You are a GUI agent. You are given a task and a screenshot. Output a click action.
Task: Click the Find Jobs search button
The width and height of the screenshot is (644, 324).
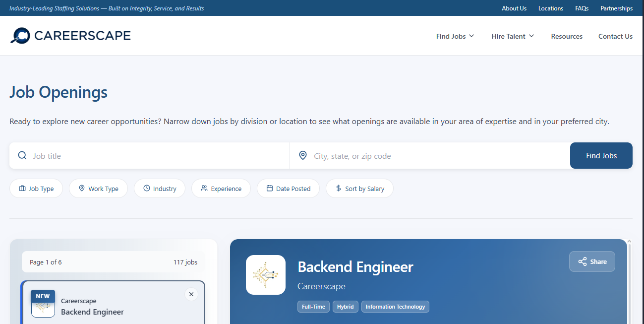(601, 155)
